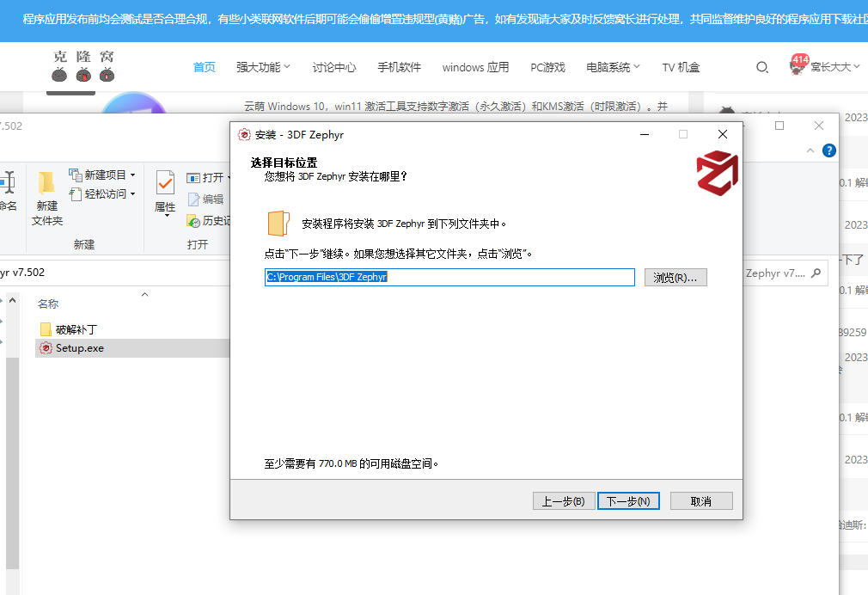The width and height of the screenshot is (868, 595).
Task: Open 手机软件 in website navigation
Action: pos(399,67)
